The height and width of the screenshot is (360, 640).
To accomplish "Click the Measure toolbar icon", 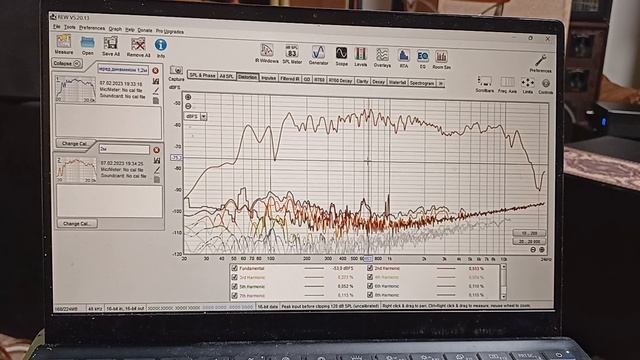I will [64, 42].
